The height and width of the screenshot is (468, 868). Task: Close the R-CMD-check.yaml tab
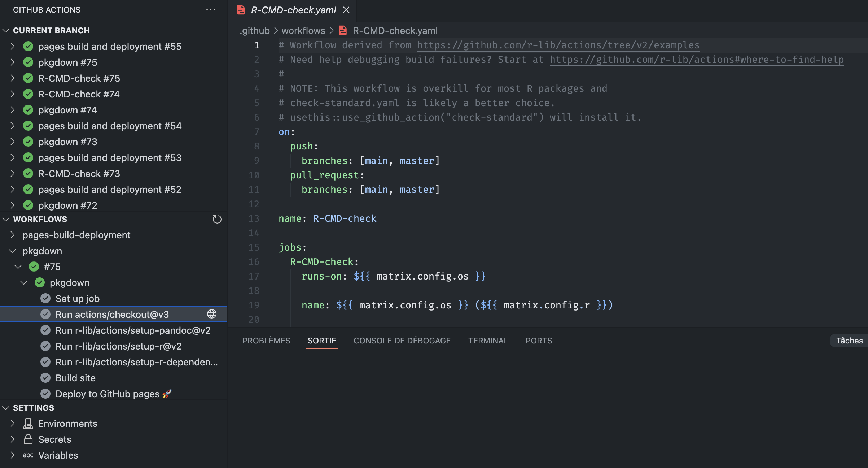(346, 10)
